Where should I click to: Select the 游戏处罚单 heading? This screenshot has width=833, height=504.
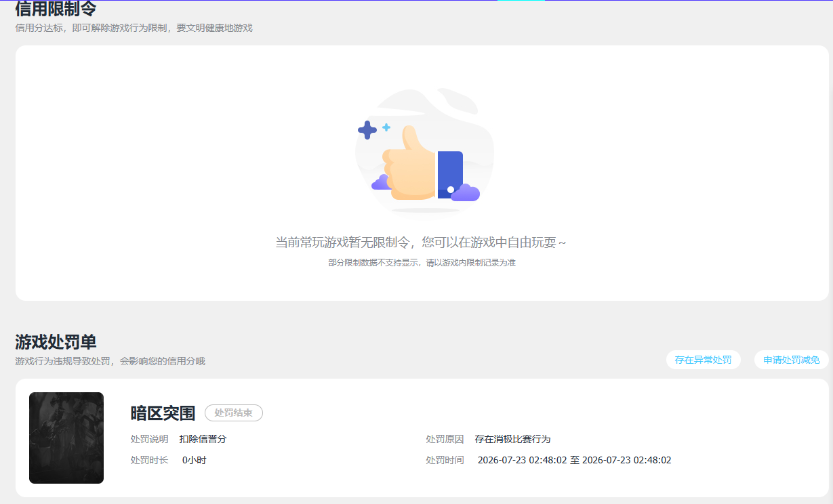click(x=56, y=342)
